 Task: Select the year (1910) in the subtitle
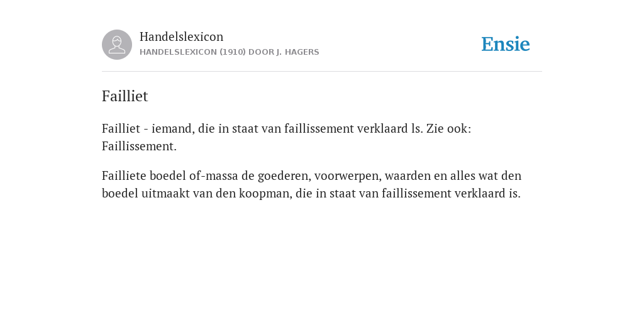[x=233, y=52]
